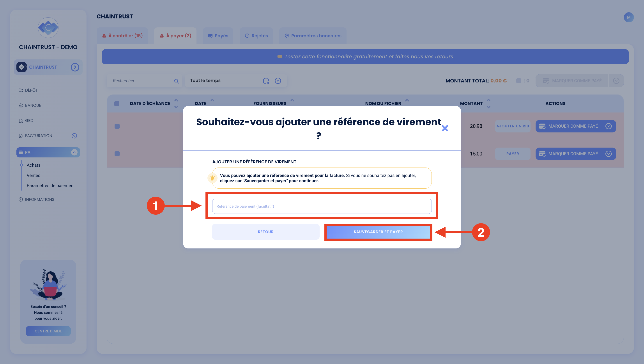Screen dimensions: 644x364
Task: Sort by Montant column arrows
Action: 488,103
